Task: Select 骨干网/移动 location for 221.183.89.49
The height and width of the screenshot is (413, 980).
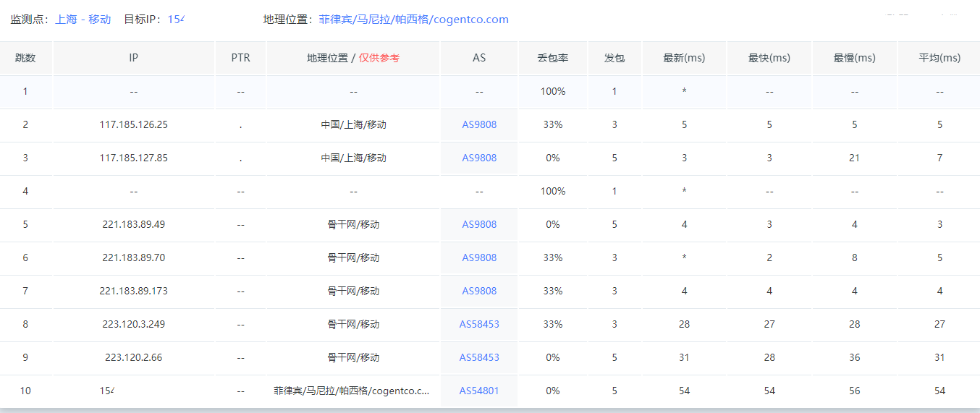Action: 353,224
